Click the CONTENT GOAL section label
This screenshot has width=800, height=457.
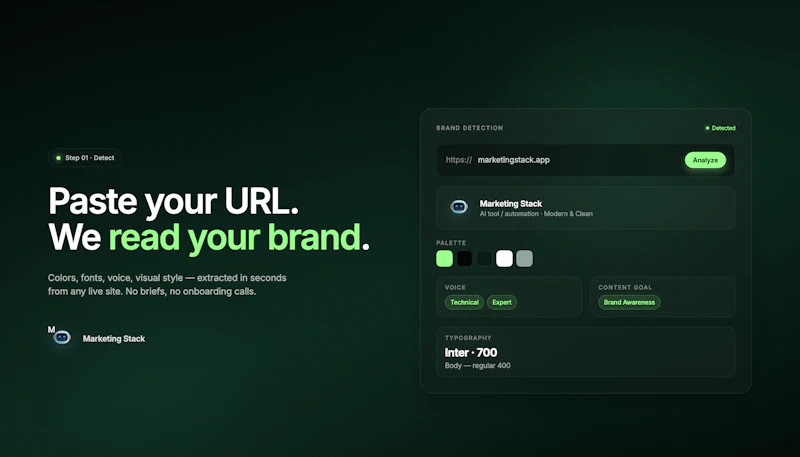624,288
